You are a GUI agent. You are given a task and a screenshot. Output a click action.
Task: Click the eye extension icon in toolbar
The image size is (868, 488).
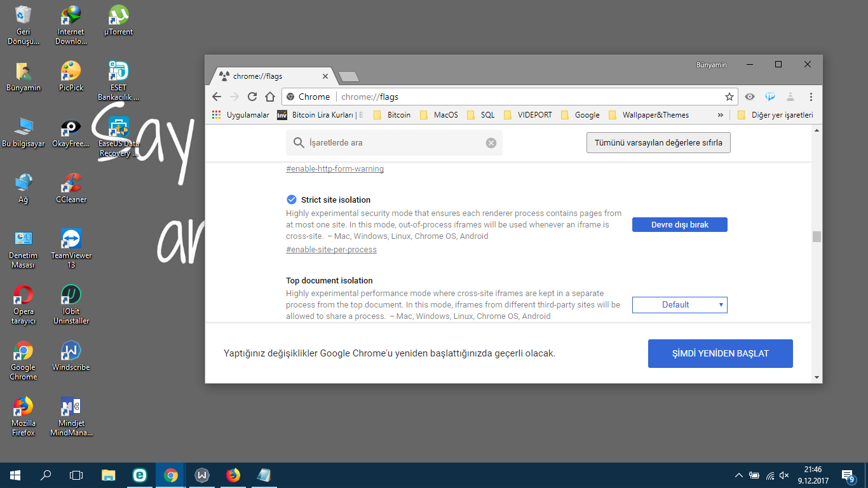click(750, 97)
